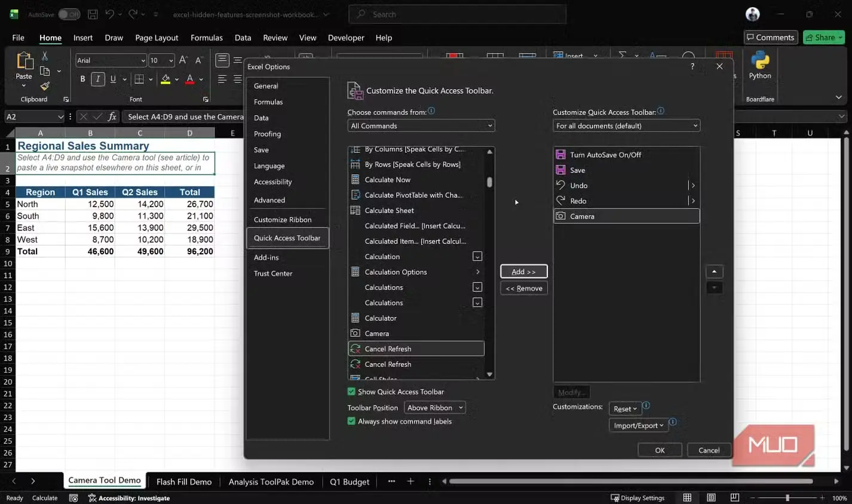
Task: Click the Insert Function fx icon
Action: pyautogui.click(x=112, y=116)
